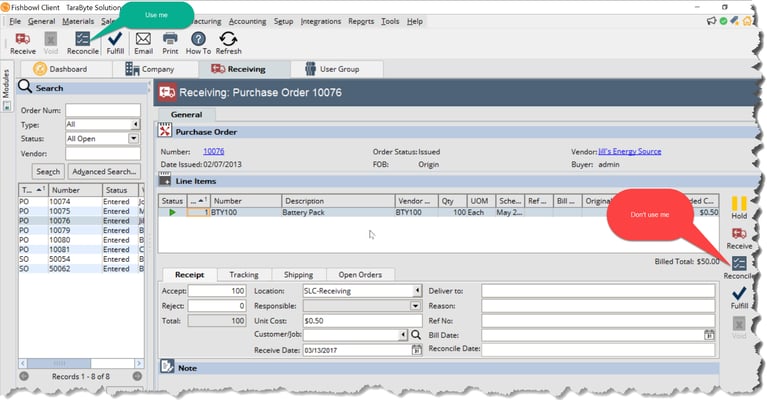Open Email from the toolbar

click(143, 43)
